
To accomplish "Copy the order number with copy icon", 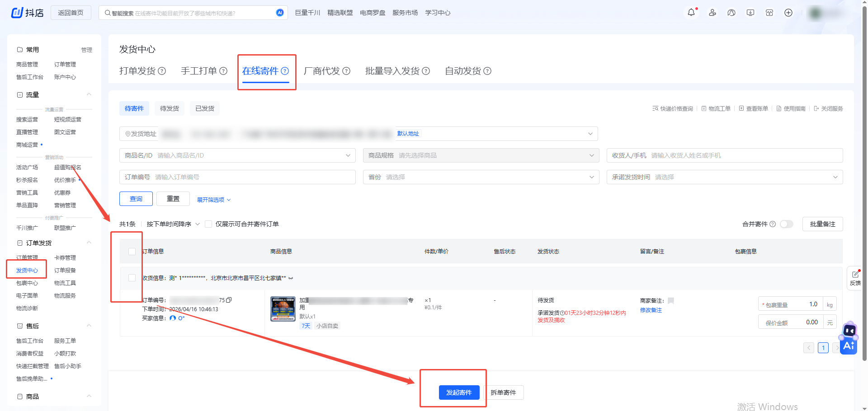I will click(229, 300).
